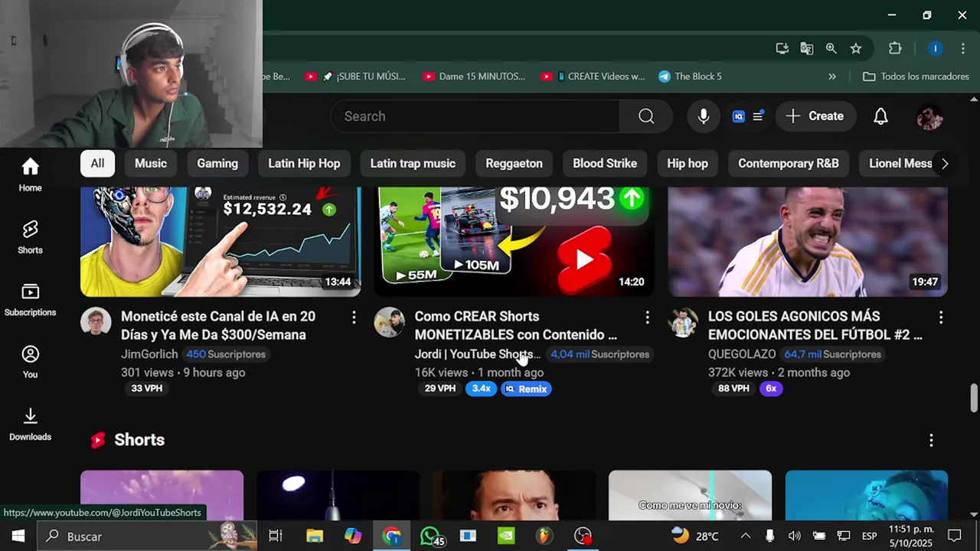Click the page vertical scrollbar thumb
980x551 pixels.
coord(974,399)
